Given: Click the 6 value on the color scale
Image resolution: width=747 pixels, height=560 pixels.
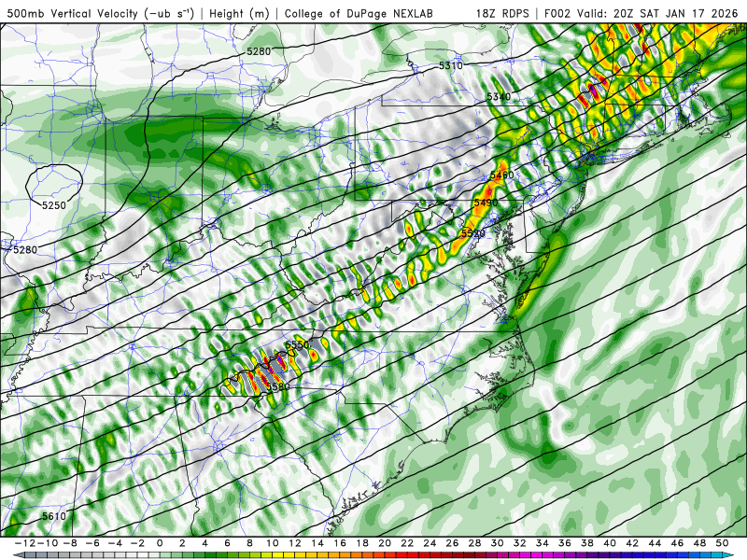Looking at the screenshot, I should tap(227, 543).
